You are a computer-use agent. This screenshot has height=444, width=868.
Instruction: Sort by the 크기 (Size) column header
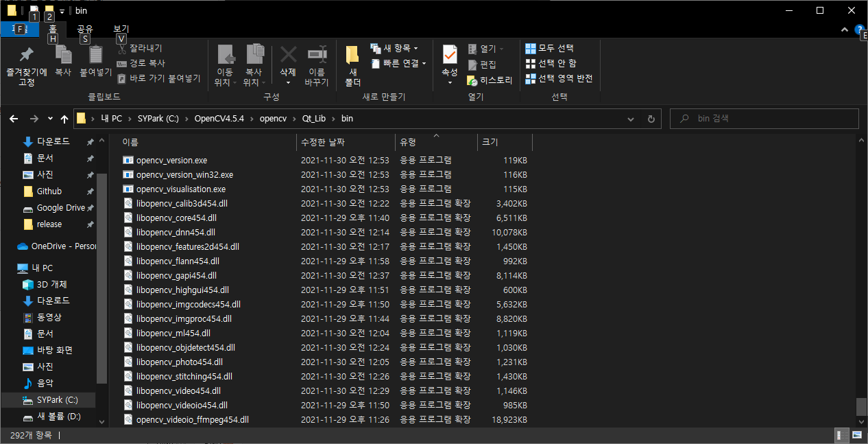(505, 142)
